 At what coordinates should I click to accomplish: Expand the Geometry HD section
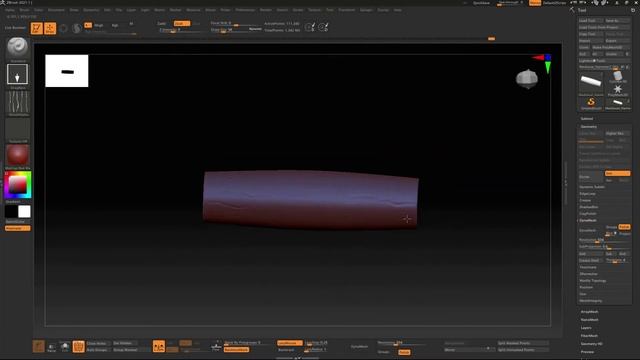tap(591, 344)
